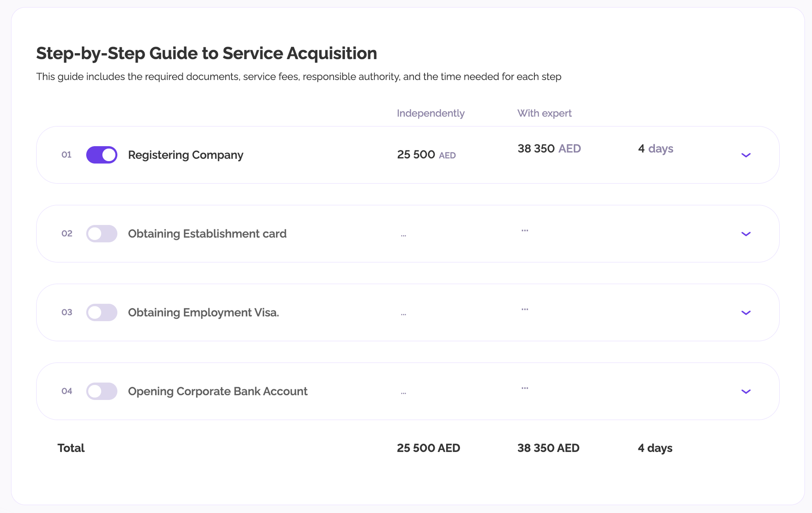
Task: Click the Registering Company step title
Action: (185, 155)
